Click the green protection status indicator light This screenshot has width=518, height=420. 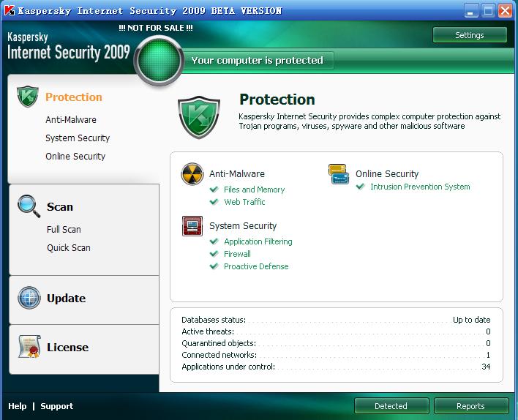[x=159, y=60]
